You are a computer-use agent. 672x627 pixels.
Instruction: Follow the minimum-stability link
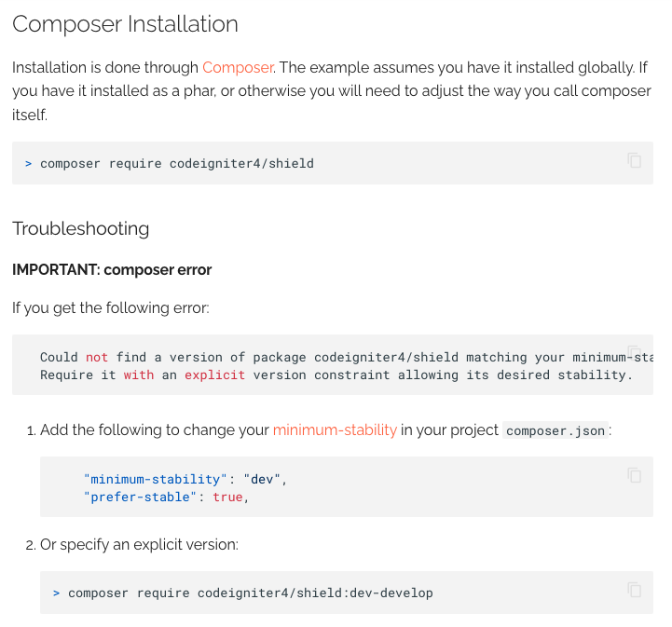(335, 429)
